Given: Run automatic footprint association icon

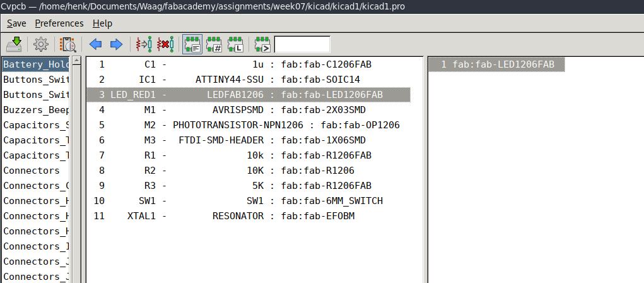Looking at the screenshot, I should pyautogui.click(x=144, y=44).
